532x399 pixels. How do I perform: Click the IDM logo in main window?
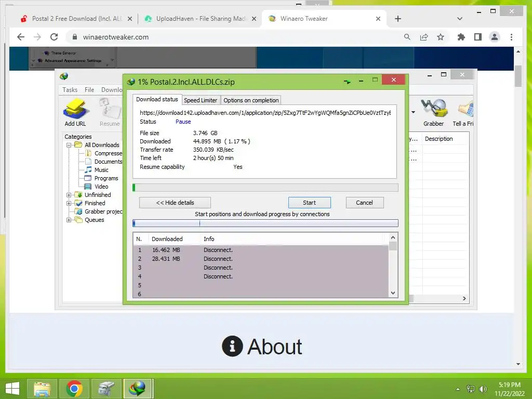(x=64, y=76)
